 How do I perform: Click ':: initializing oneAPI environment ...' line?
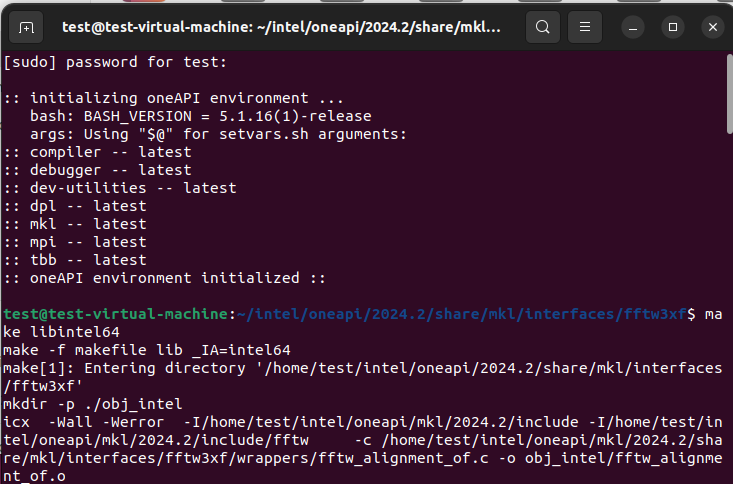tap(173, 98)
